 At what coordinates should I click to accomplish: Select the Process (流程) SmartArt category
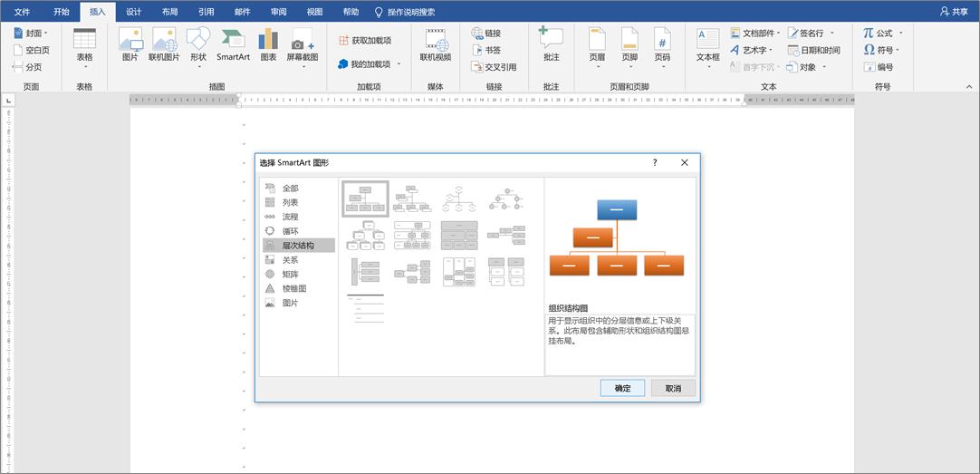coord(299,217)
